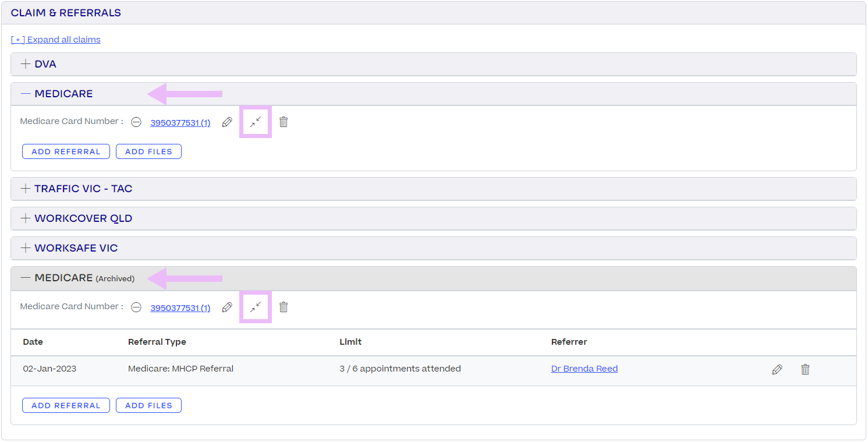Image resolution: width=868 pixels, height=442 pixels.
Task: Expand the TRAFFIC VIC - TAC section
Action: coord(25,188)
